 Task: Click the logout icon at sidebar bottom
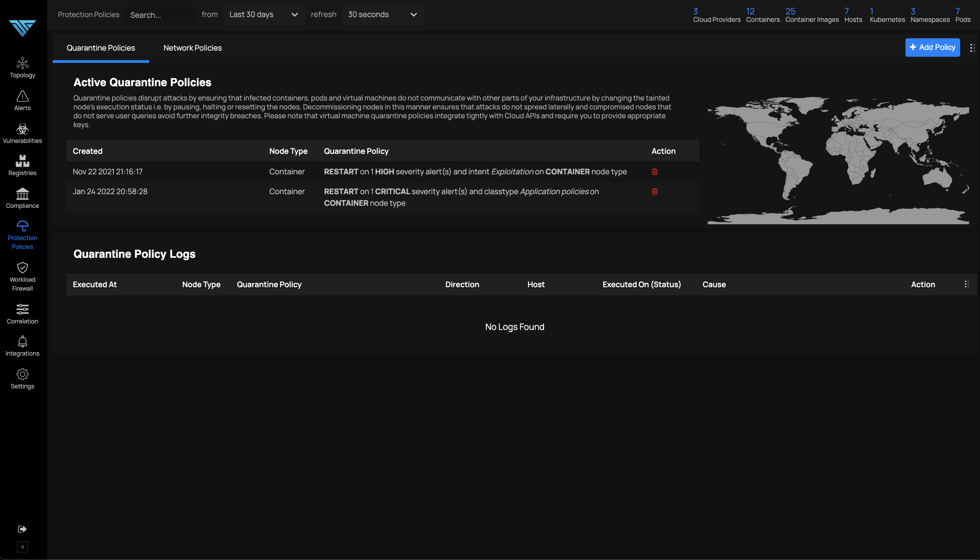[22, 529]
